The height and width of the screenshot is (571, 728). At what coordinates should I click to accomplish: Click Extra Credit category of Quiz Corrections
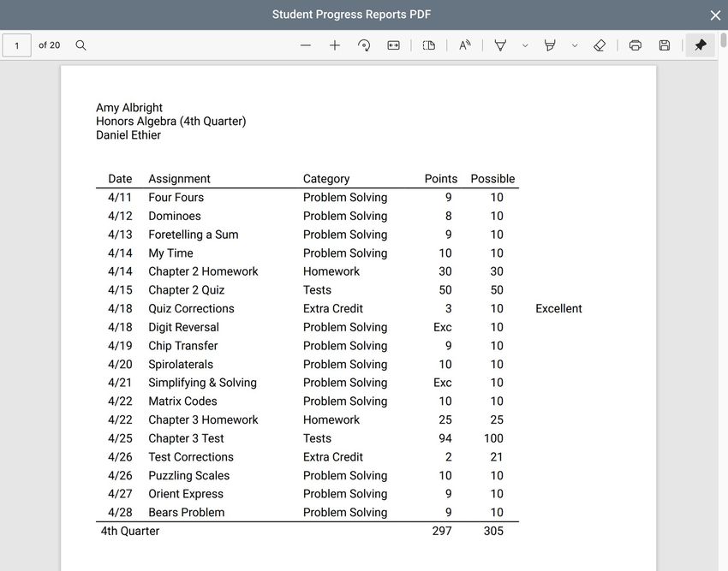point(333,309)
